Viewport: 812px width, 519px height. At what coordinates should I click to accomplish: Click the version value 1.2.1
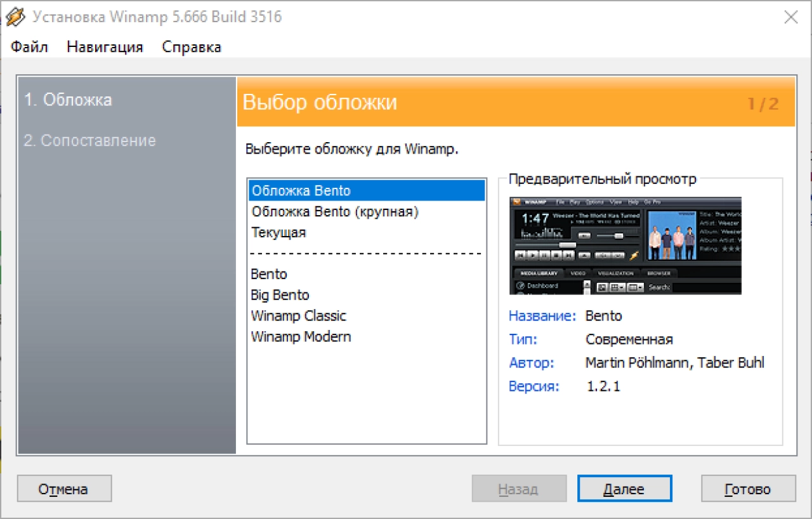point(603,386)
